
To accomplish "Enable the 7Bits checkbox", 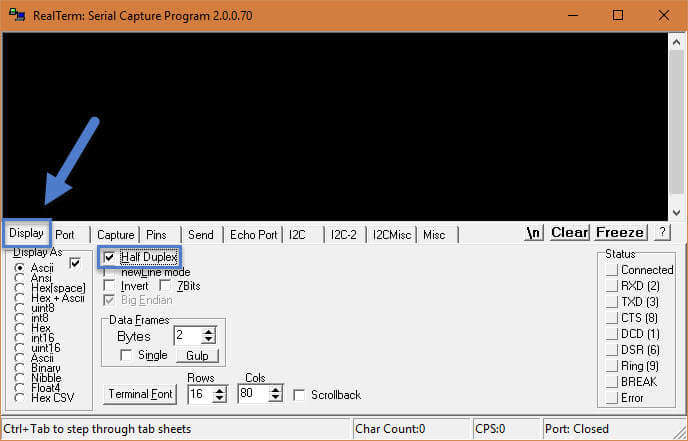I will pyautogui.click(x=165, y=286).
